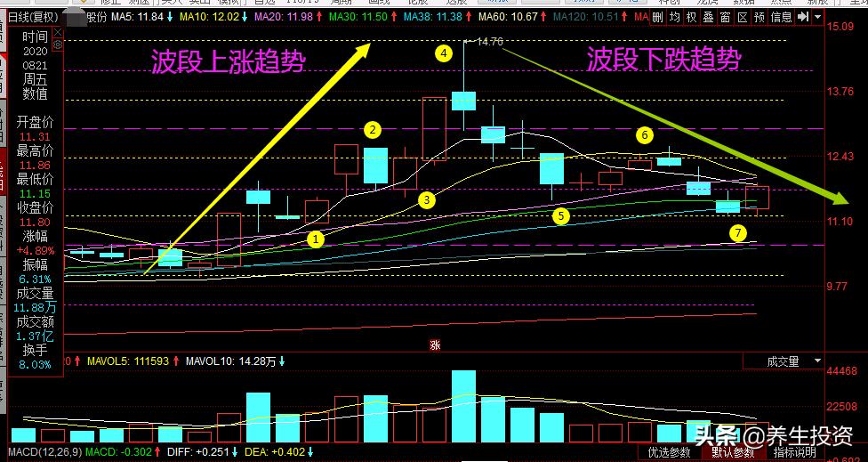868x462 pixels.
Task: Click the 15.09 price axis label
Action: (x=840, y=26)
